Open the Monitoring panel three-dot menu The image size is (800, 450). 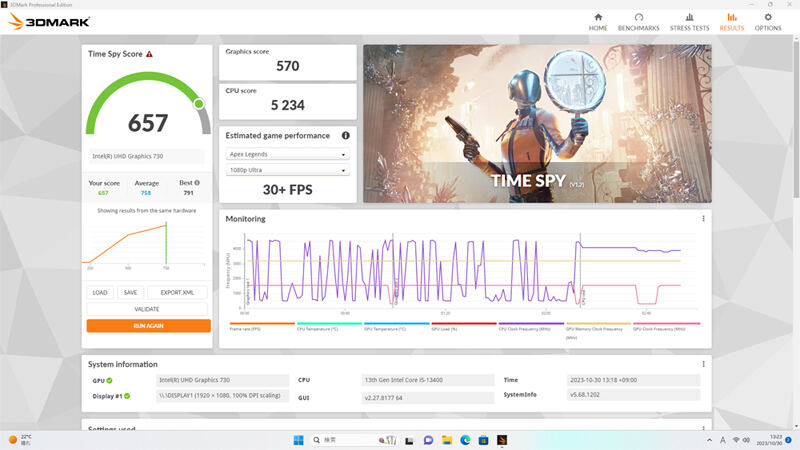[703, 218]
